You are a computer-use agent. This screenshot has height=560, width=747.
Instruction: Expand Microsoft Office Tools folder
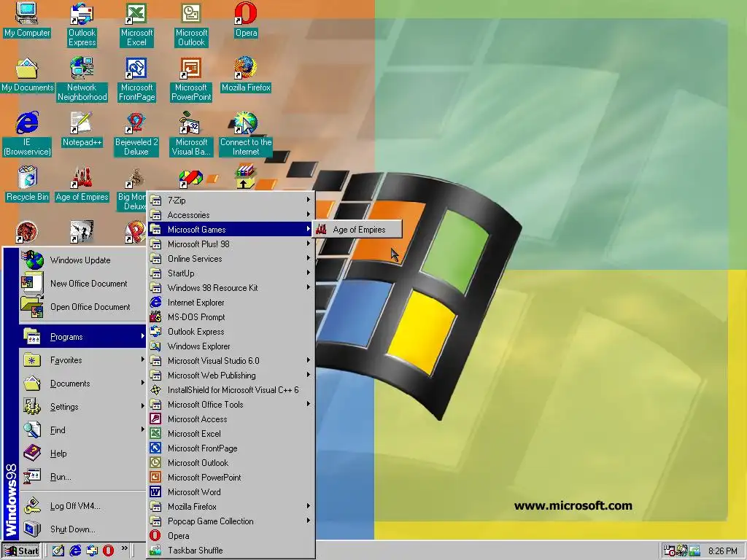coord(231,404)
